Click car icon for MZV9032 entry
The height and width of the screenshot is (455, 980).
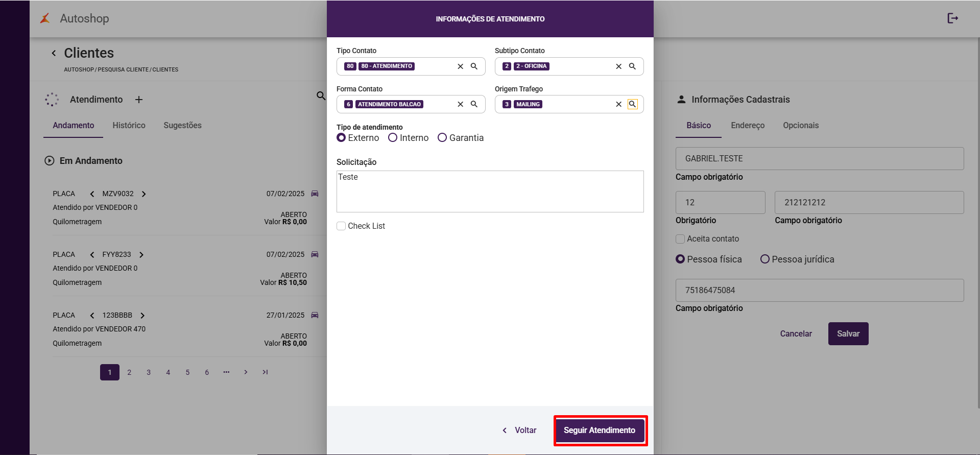coord(315,194)
